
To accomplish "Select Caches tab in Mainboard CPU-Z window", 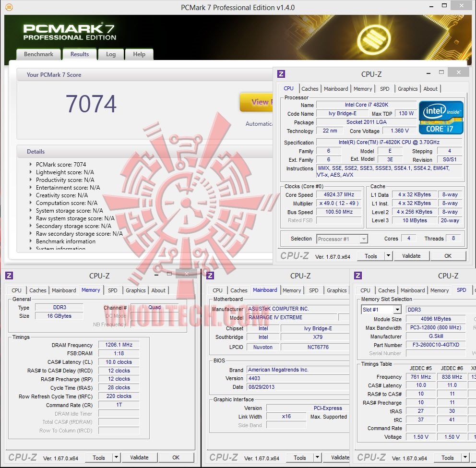I will [x=238, y=290].
